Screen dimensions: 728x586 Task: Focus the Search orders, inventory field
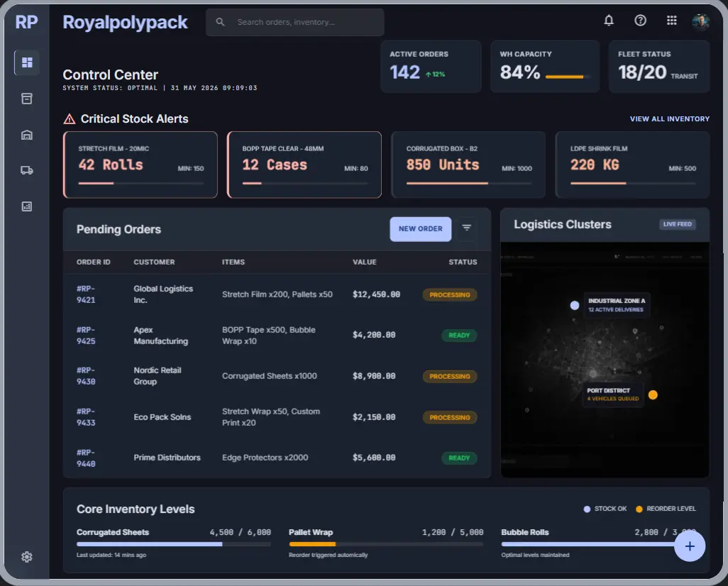point(295,22)
